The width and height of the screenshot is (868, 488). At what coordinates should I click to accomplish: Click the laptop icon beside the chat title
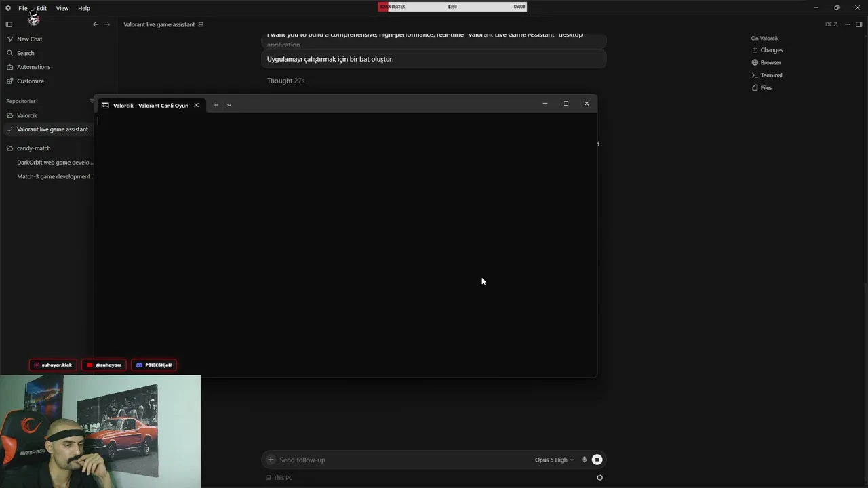point(201,24)
